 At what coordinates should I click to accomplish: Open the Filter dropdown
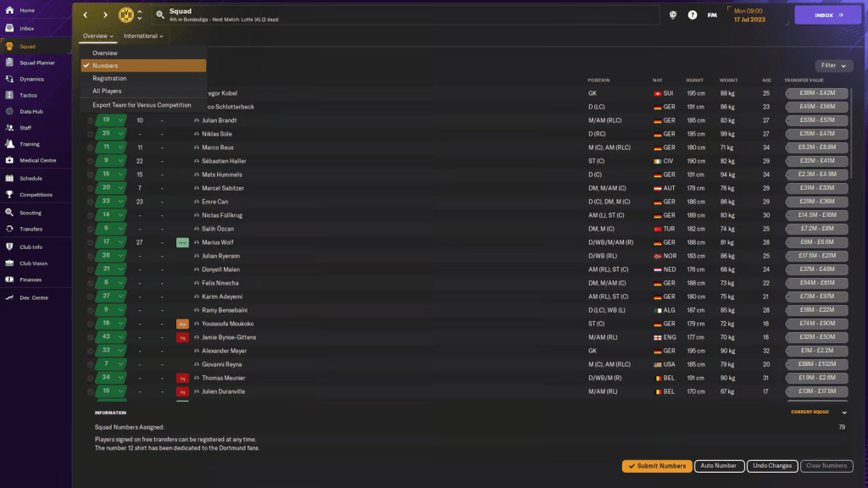(x=834, y=65)
